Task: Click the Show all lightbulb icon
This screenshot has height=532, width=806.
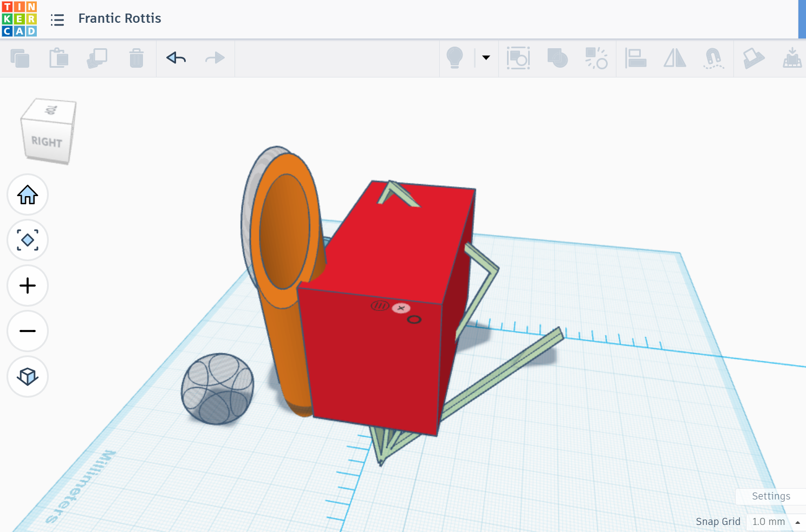Action: (x=454, y=57)
